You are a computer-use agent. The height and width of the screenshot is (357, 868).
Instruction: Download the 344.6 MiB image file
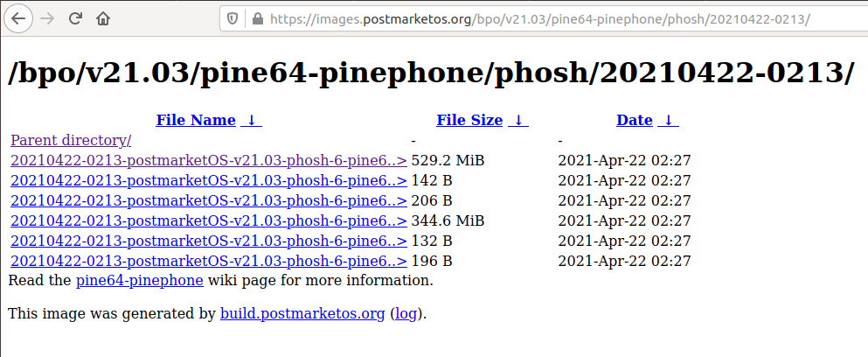[x=209, y=220]
